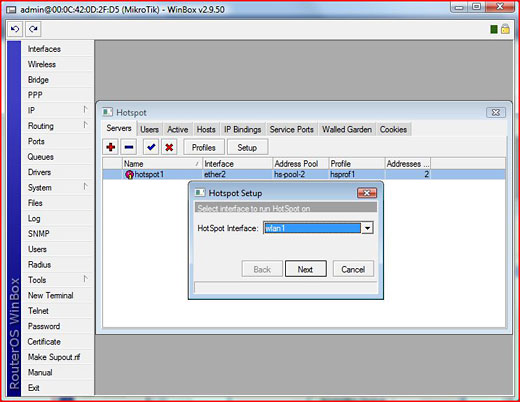
Task: Open the HotSpot Interface dropdown arrow
Action: [367, 228]
